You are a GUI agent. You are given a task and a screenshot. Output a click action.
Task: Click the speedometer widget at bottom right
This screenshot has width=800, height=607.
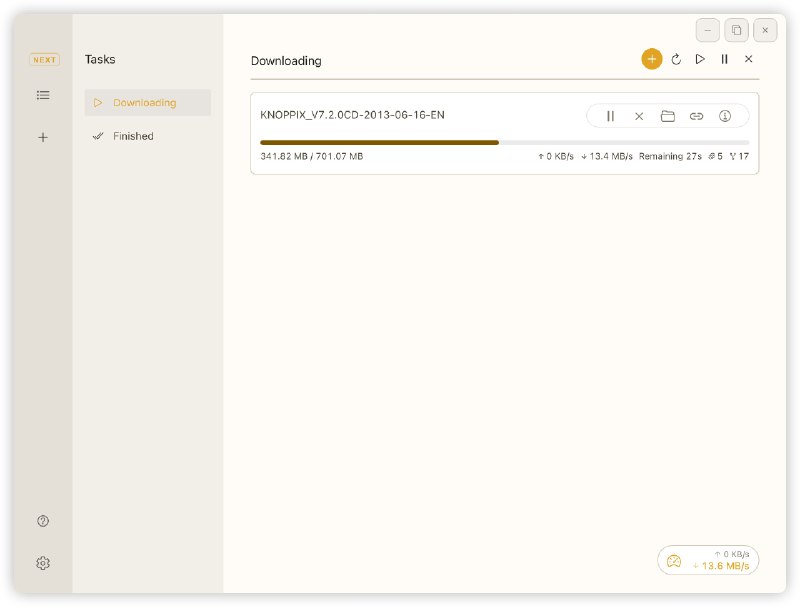pyautogui.click(x=708, y=560)
